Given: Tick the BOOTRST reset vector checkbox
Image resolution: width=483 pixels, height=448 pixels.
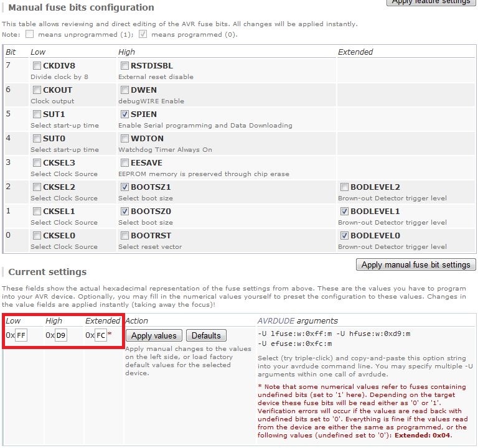Looking at the screenshot, I should [x=124, y=236].
